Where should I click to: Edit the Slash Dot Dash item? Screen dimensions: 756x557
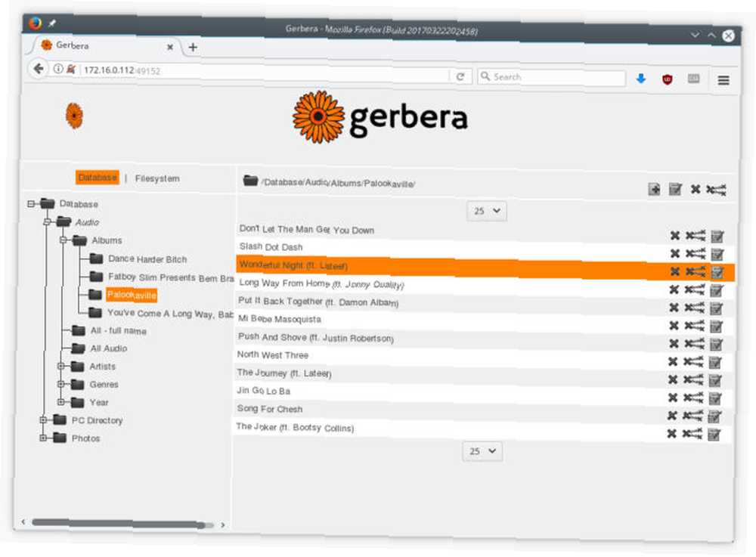[717, 254]
